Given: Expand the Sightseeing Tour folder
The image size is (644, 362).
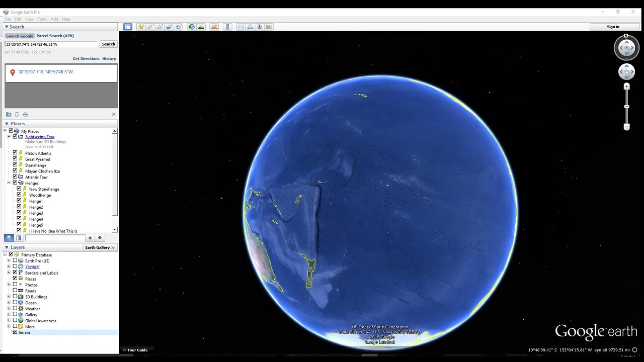Looking at the screenshot, I should pyautogui.click(x=9, y=137).
